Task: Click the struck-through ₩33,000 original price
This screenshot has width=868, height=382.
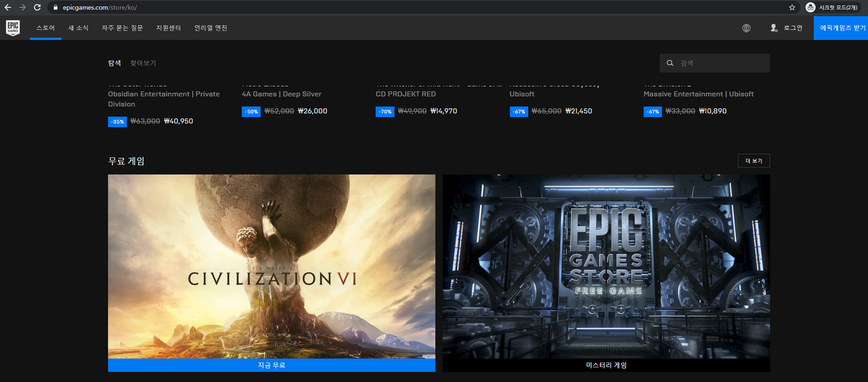Action: pos(680,111)
